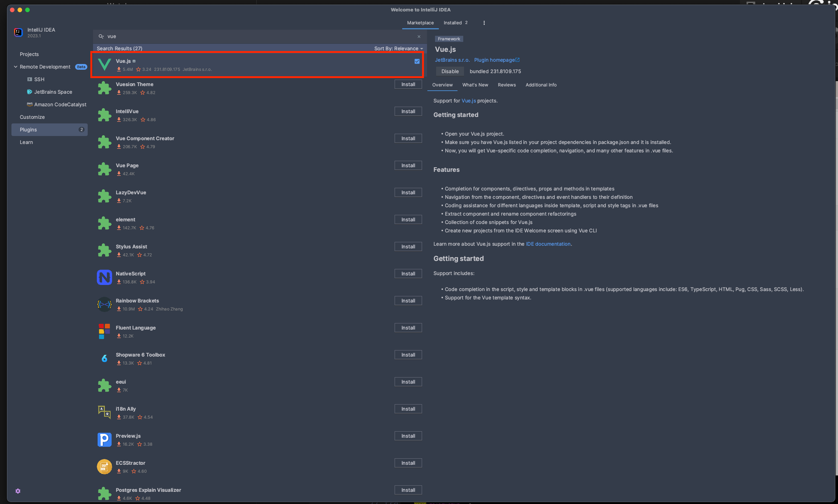Collapse the Remote Development tree section
This screenshot has width=838, height=504.
pyautogui.click(x=16, y=67)
